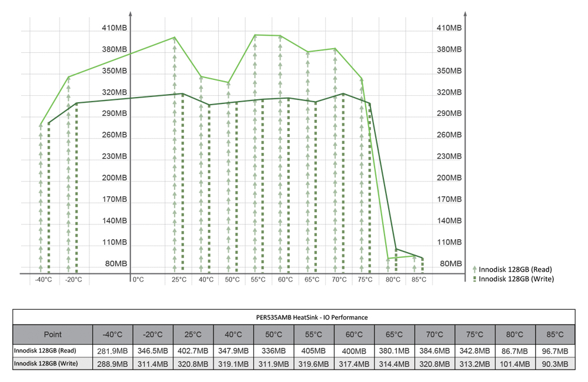The height and width of the screenshot is (382, 588).
Task: Select the 402.7MB table cell
Action: [x=193, y=350]
